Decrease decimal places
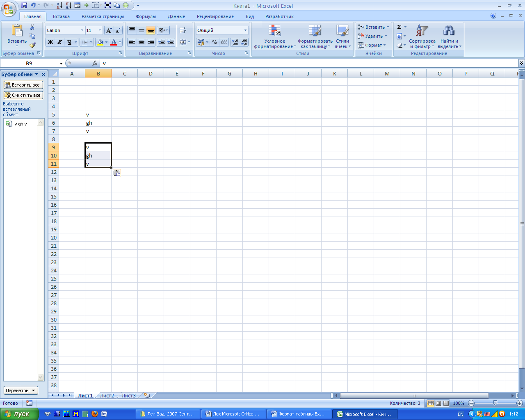The image size is (525, 420). click(244, 42)
